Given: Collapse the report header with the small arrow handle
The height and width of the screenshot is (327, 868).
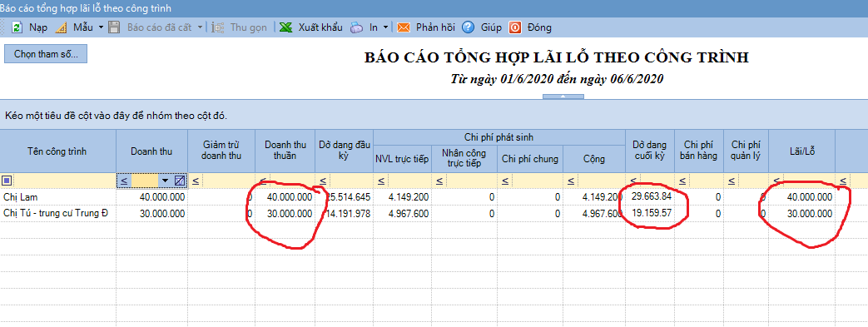Looking at the screenshot, I should [563, 97].
